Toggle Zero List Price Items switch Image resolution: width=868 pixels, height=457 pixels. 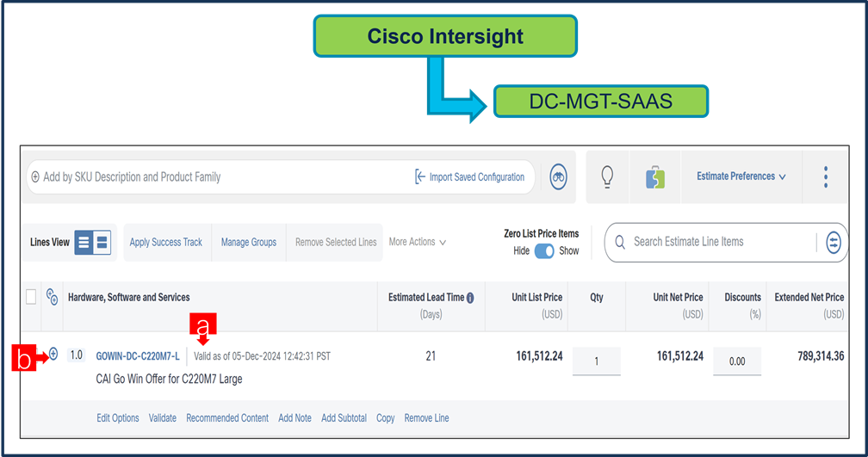544,250
